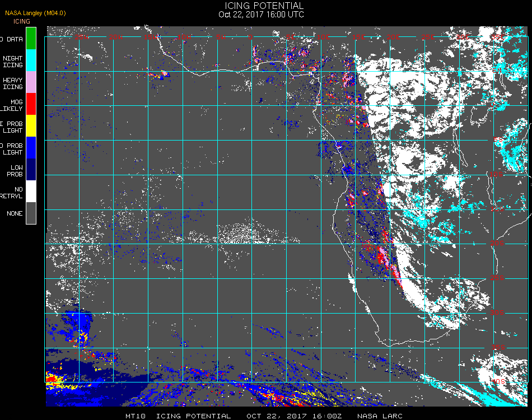
Task: Click the 'ICING POTENTIAL' title text
Action: [264, 6]
